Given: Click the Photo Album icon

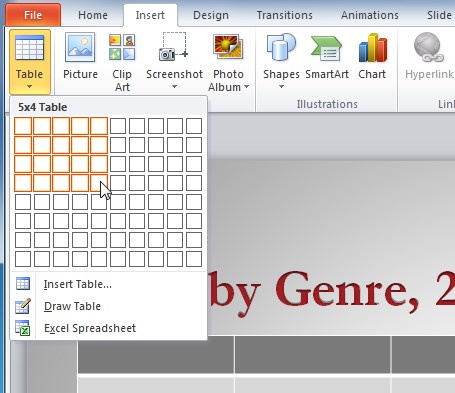Looking at the screenshot, I should point(228,47).
